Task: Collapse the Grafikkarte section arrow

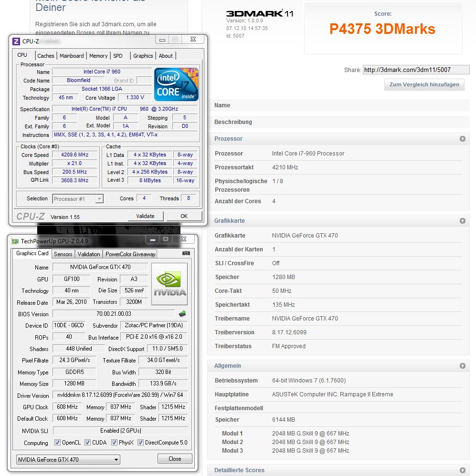Action: coord(462,221)
